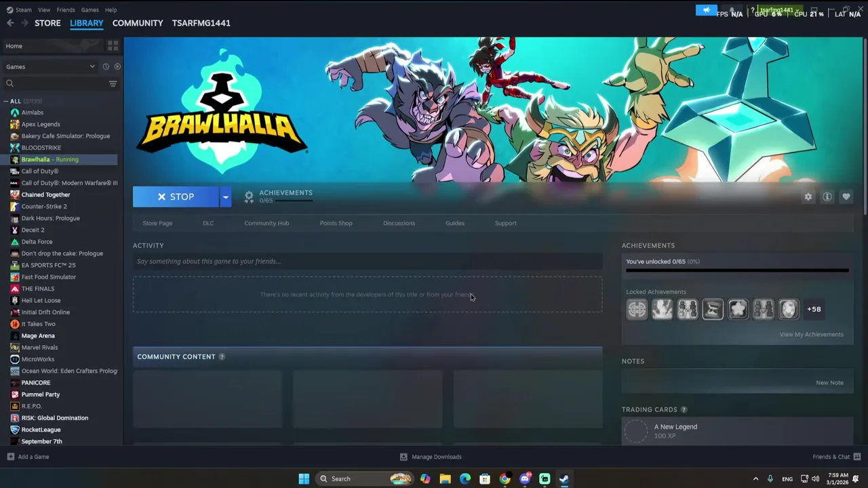Open View My Achievements link
Screen dimensions: 868x488
[x=811, y=334]
